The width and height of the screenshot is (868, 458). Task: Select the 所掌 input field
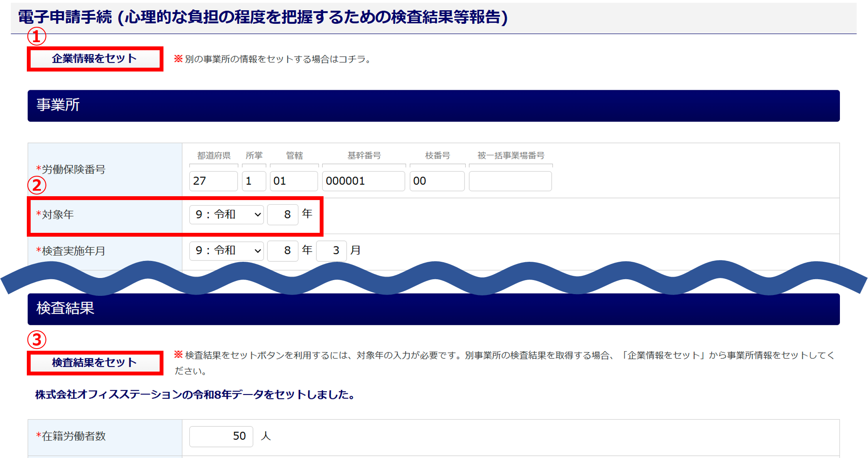(254, 181)
